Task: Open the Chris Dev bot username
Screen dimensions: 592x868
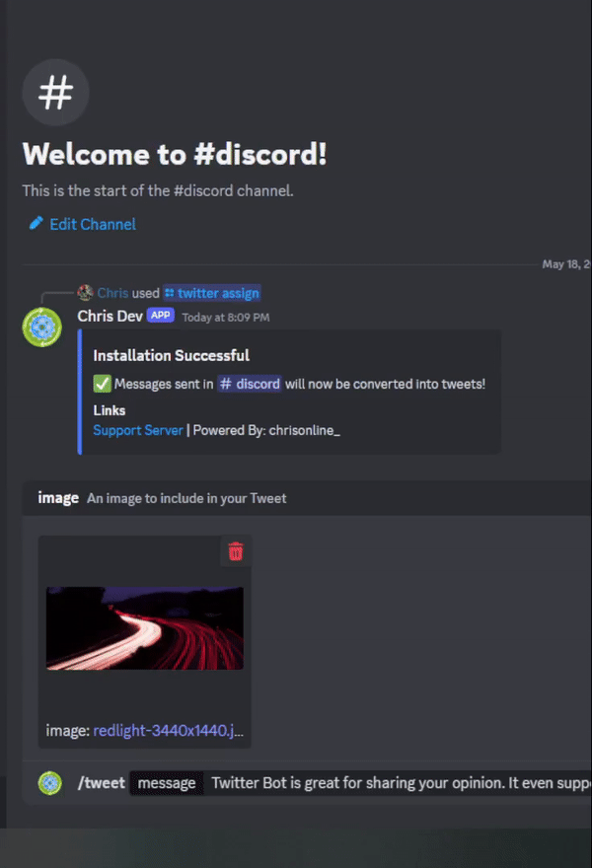Action: 110,316
